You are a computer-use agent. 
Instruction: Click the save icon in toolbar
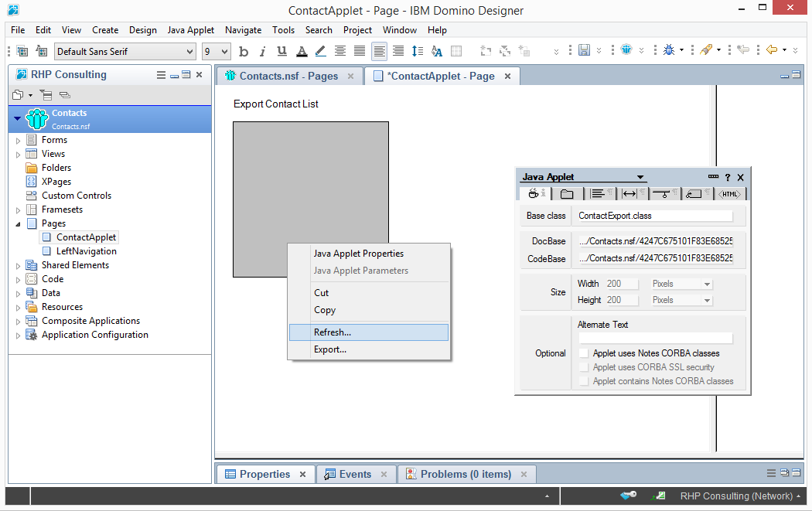pyautogui.click(x=584, y=51)
